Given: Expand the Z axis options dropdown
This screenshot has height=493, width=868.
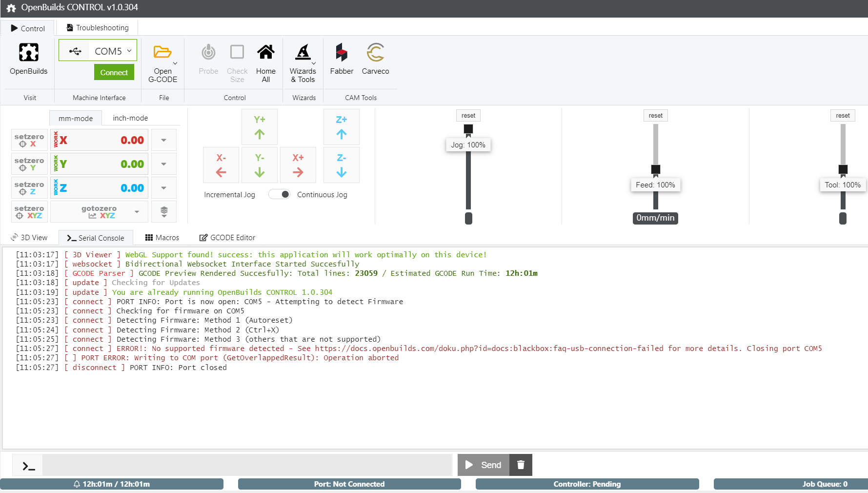Looking at the screenshot, I should pyautogui.click(x=164, y=188).
